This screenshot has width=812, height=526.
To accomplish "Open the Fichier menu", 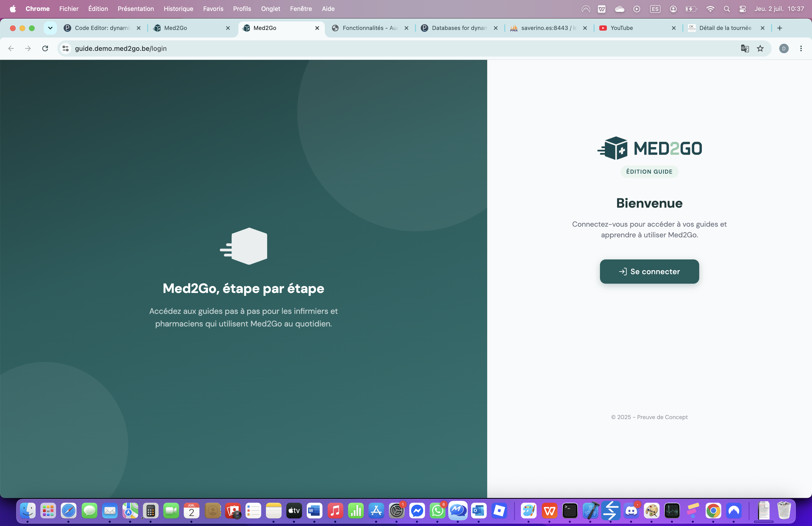I will click(x=69, y=9).
